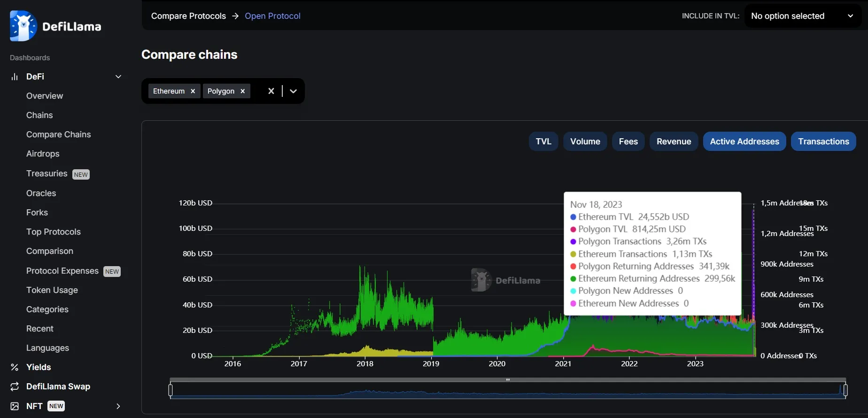Image resolution: width=868 pixels, height=418 pixels.
Task: Toggle the Revenue chart metric
Action: (x=674, y=142)
